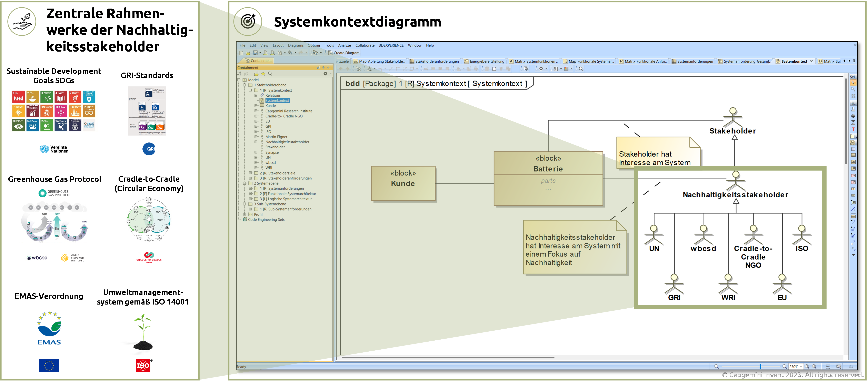Click the Save toolbar icon
The width and height of the screenshot is (868, 383).
(255, 53)
